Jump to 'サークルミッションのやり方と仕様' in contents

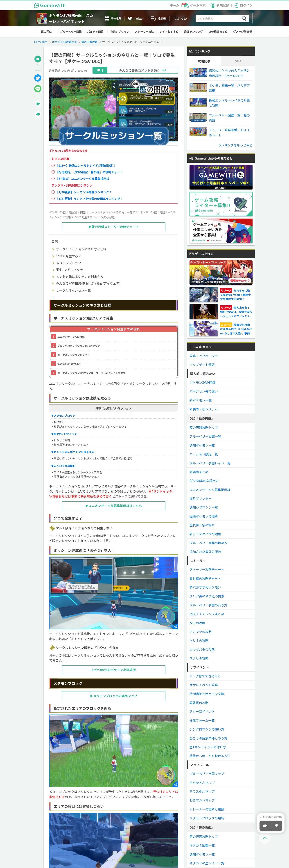coord(81,249)
